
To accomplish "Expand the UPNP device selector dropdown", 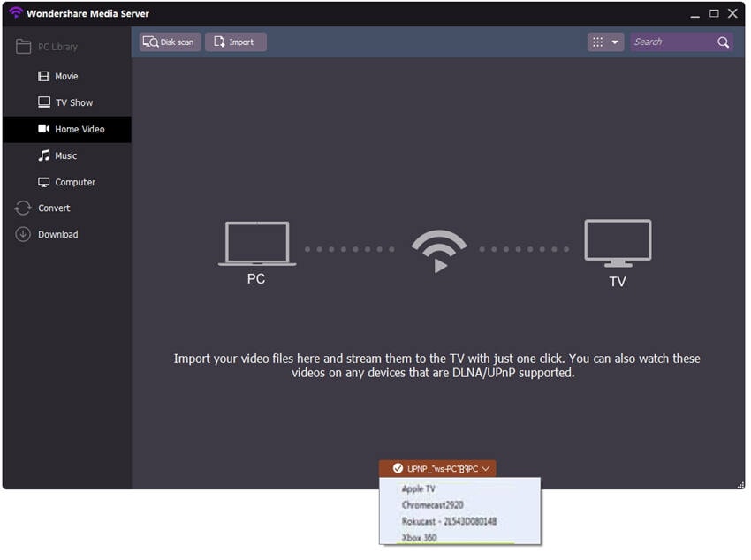I will click(x=437, y=469).
